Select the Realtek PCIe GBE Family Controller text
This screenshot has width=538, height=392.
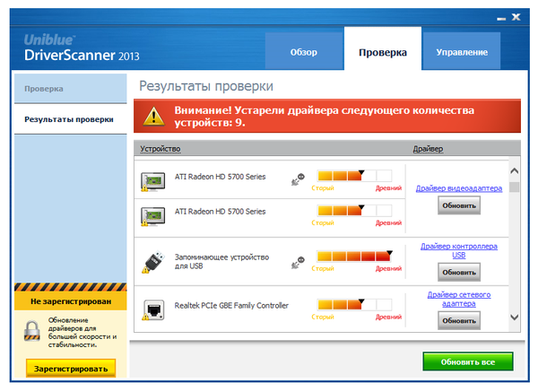pos(231,306)
